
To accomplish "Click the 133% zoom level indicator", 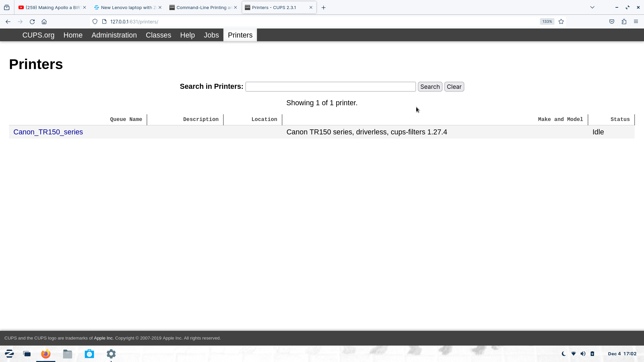I will 547,21.
